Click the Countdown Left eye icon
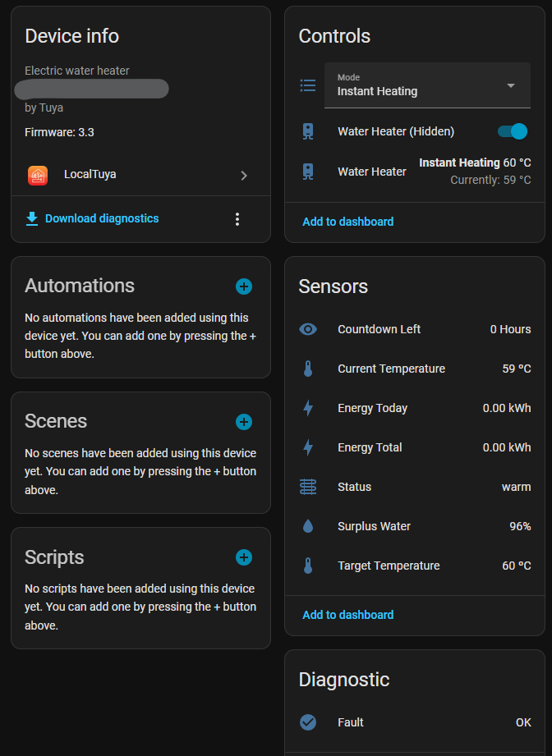The image size is (552, 756). (308, 329)
